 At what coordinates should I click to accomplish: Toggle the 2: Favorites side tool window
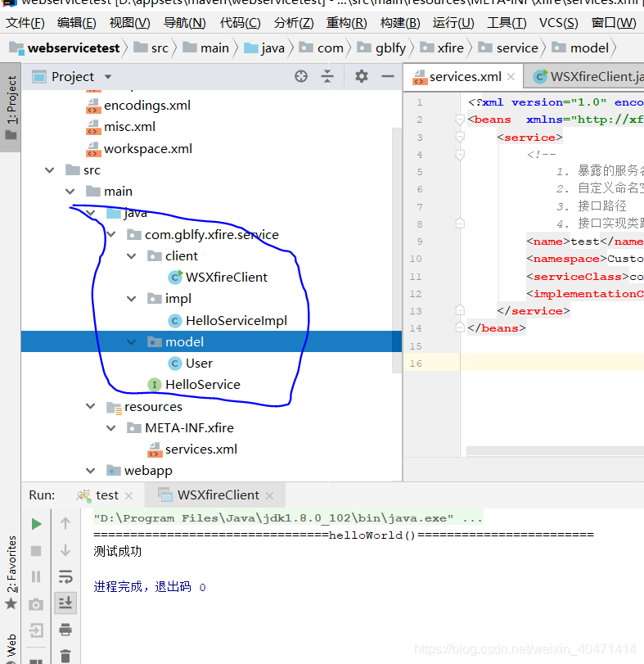coord(11,565)
